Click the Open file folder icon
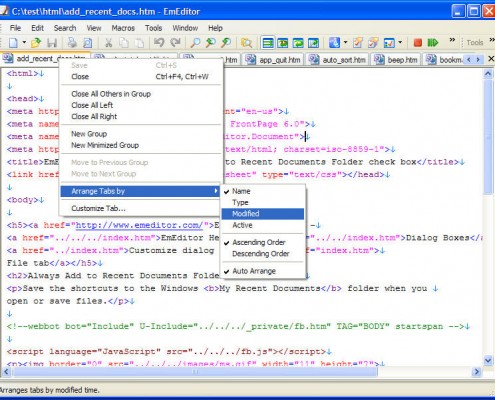The height and width of the screenshot is (400, 495). tap(36, 43)
